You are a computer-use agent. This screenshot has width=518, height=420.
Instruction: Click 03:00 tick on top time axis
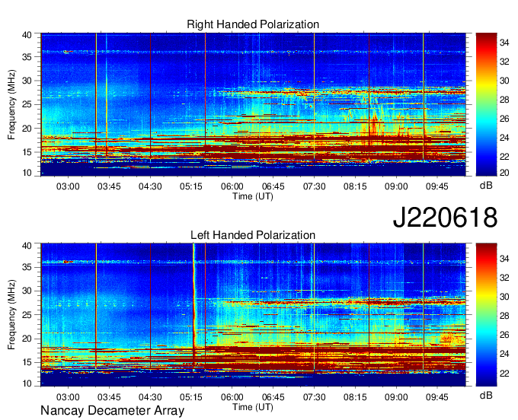[x=68, y=186]
